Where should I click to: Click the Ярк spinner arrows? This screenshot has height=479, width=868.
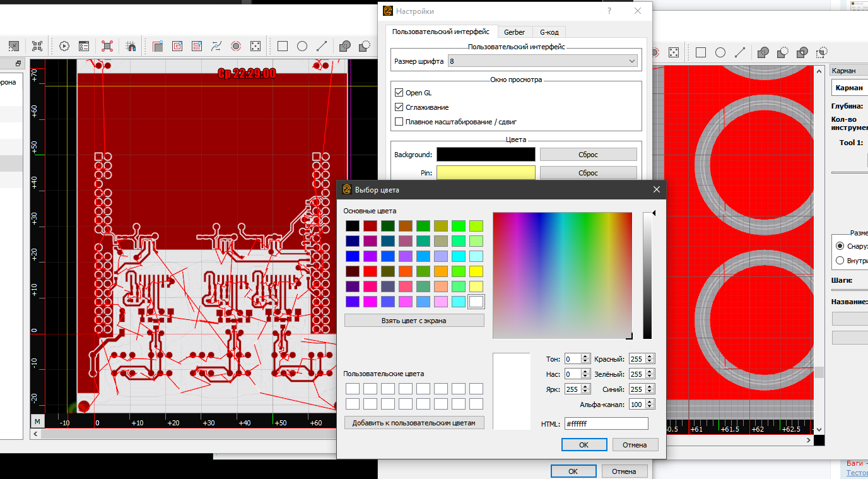(586, 389)
